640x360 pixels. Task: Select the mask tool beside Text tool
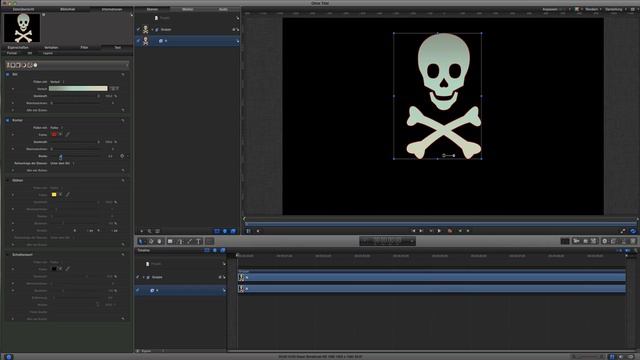[x=209, y=241]
